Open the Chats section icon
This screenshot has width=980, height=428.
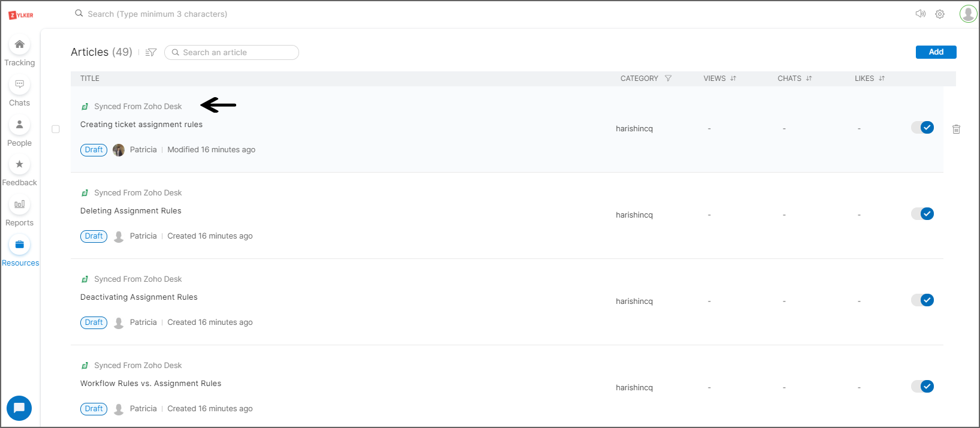19,85
